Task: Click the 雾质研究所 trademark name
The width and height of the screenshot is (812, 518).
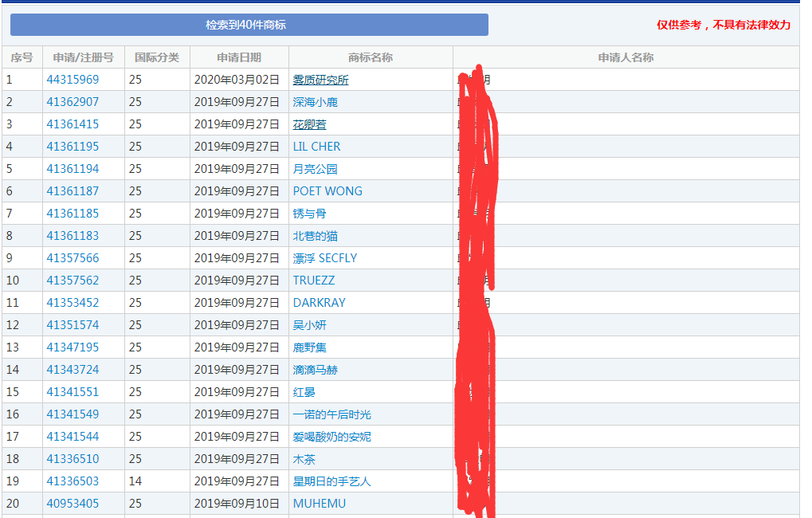Action: click(x=320, y=80)
